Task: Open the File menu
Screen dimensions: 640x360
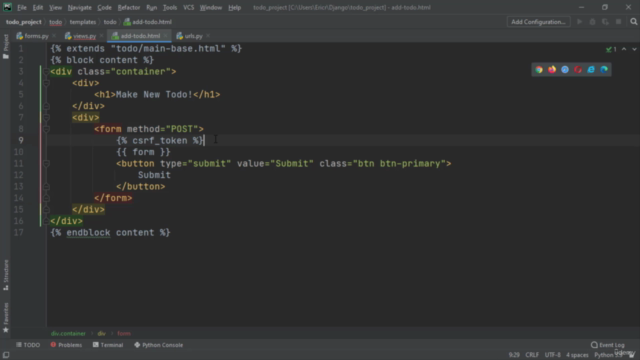Action: [x=22, y=7]
